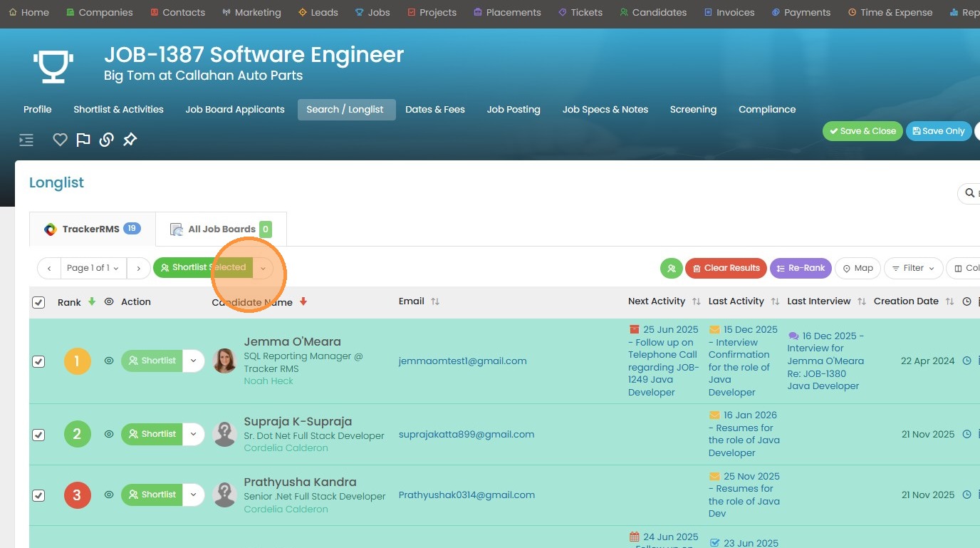980x548 pixels.
Task: Expand Shortlist options for Jemma O'Meara
Action: point(194,361)
